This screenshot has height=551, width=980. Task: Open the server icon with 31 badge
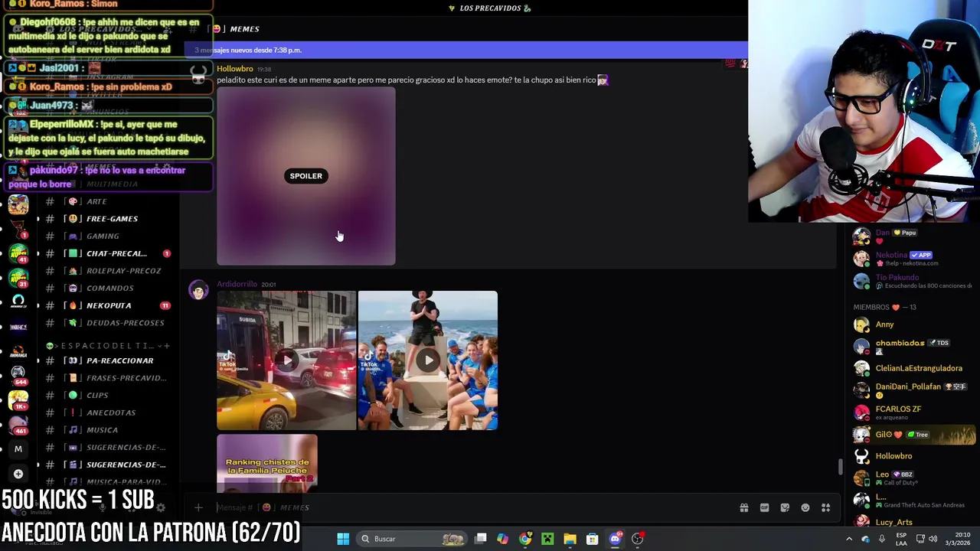18,277
